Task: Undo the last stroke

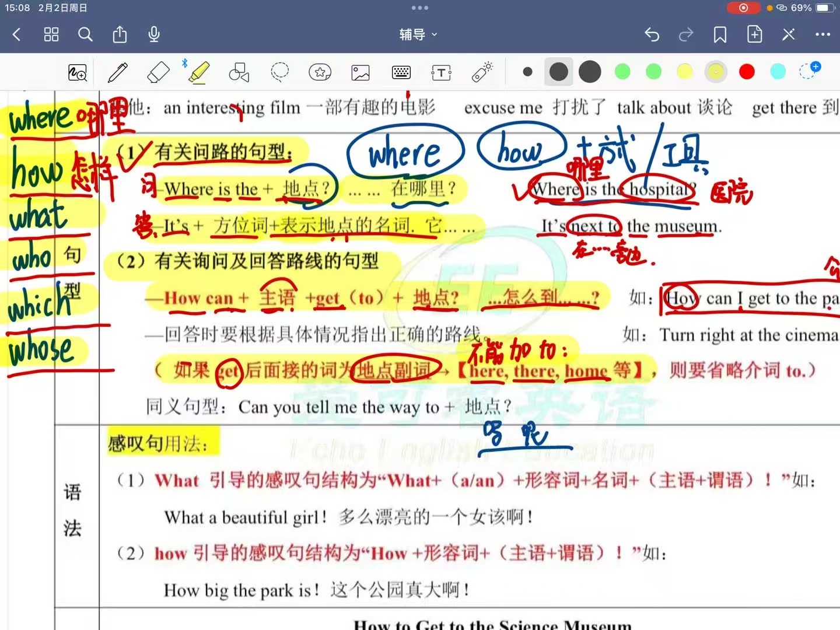Action: tap(652, 35)
